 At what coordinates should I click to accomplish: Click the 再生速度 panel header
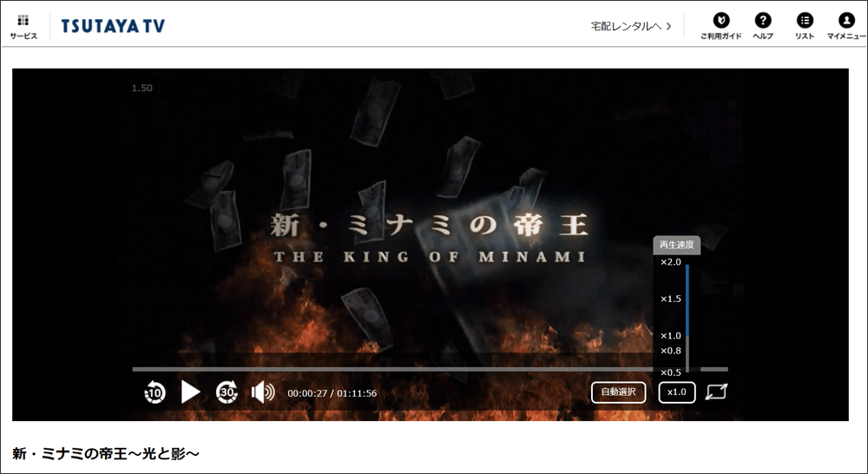click(x=676, y=245)
